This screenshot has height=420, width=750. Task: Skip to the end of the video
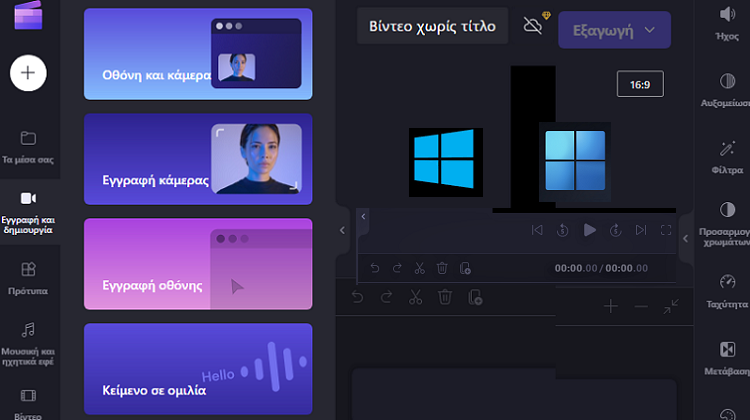point(641,230)
